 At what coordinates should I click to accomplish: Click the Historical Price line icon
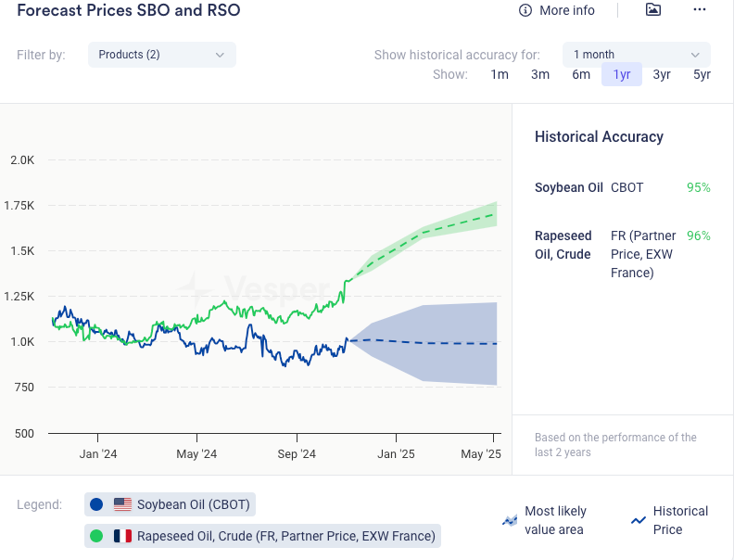pyautogui.click(x=638, y=521)
